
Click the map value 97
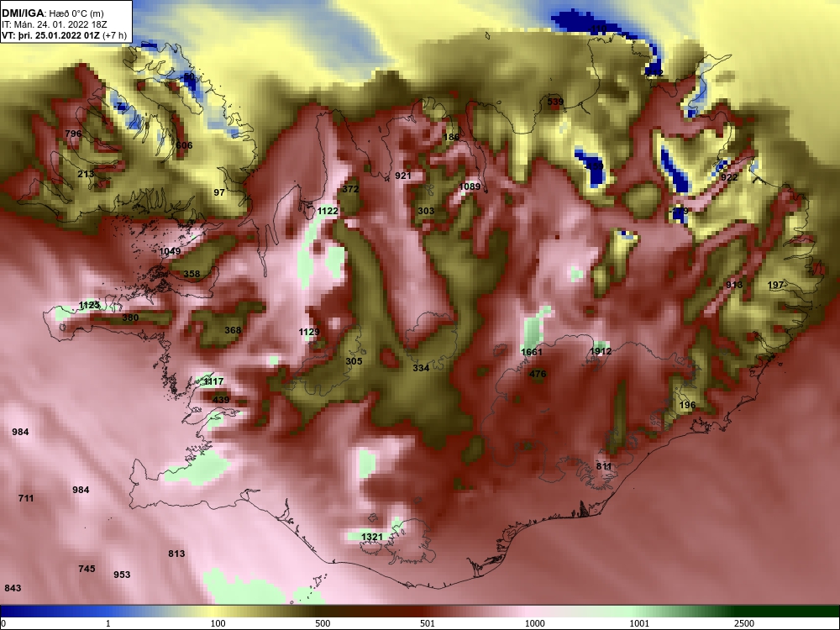pos(219,192)
